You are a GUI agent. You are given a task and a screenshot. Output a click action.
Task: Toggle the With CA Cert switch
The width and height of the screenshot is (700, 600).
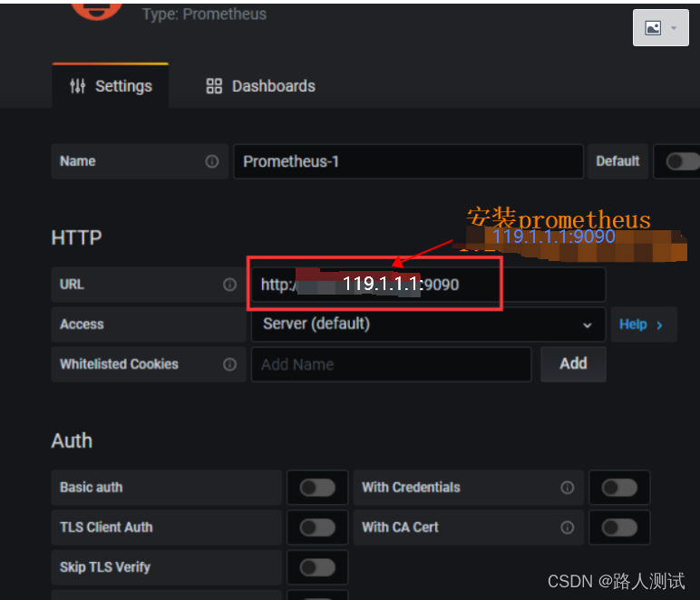point(619,527)
